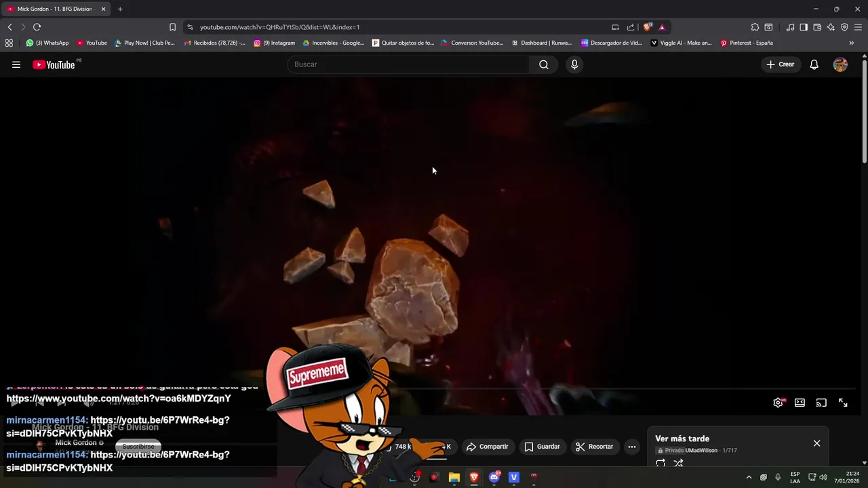
Task: Open Brave Rewards triangle icon
Action: (x=662, y=27)
